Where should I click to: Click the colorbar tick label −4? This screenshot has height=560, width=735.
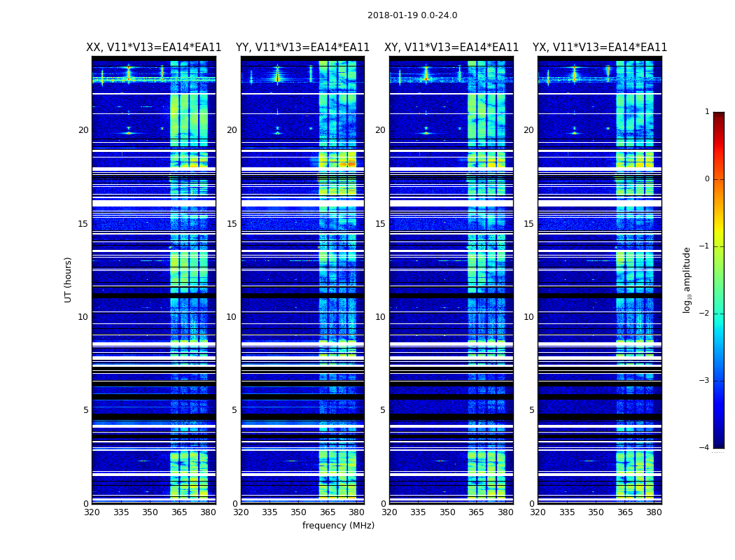704,447
